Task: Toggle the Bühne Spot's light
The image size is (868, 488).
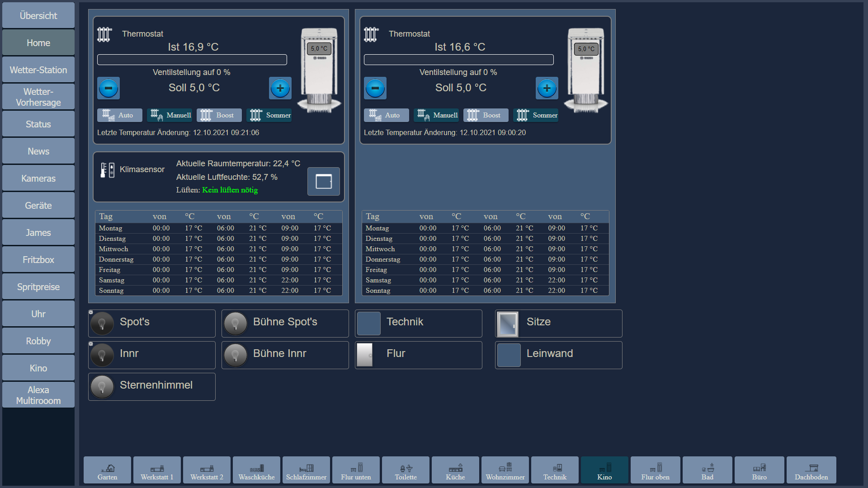Action: 236,324
